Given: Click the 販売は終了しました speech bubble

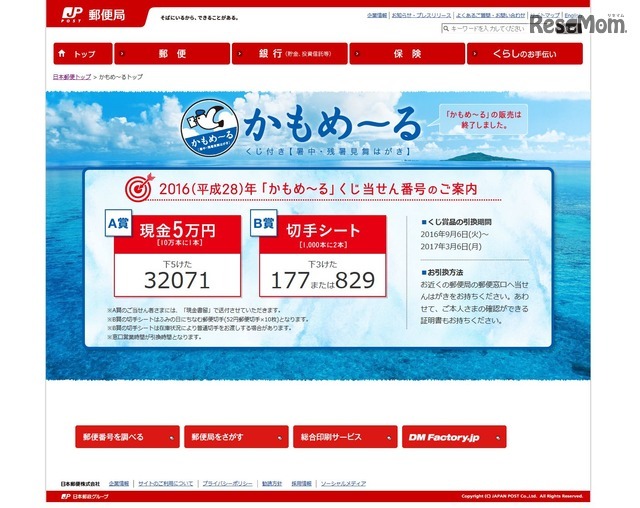Looking at the screenshot, I should [483, 120].
